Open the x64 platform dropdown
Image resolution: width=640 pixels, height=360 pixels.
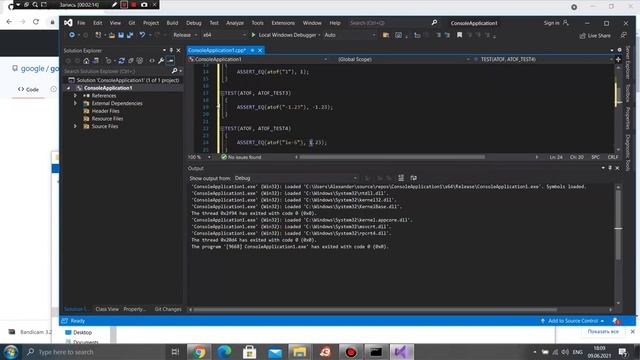tap(224, 35)
